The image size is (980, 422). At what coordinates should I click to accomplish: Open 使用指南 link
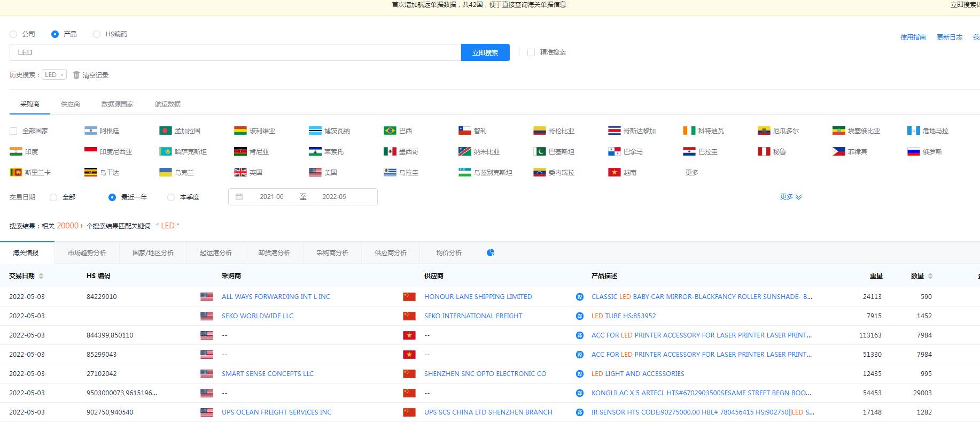(913, 37)
